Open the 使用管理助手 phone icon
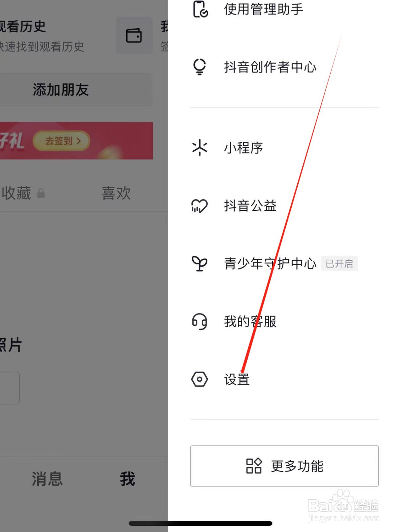Image resolution: width=401 pixels, height=532 pixels. (200, 9)
